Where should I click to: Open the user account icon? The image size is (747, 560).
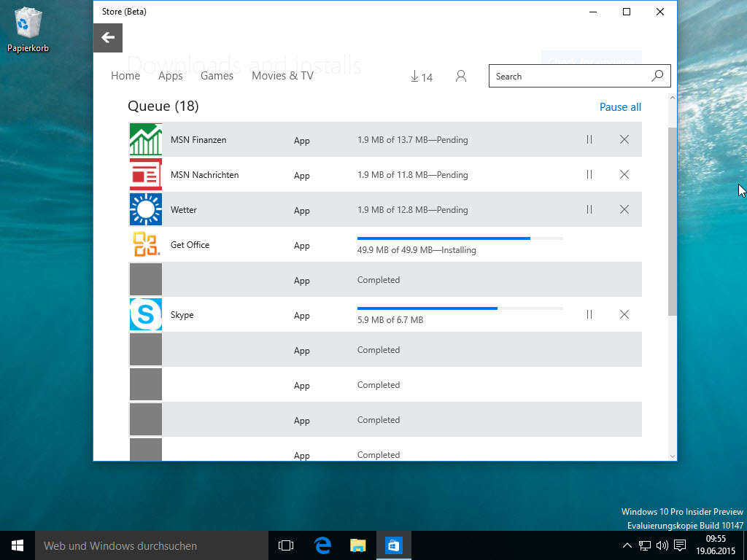tap(461, 76)
